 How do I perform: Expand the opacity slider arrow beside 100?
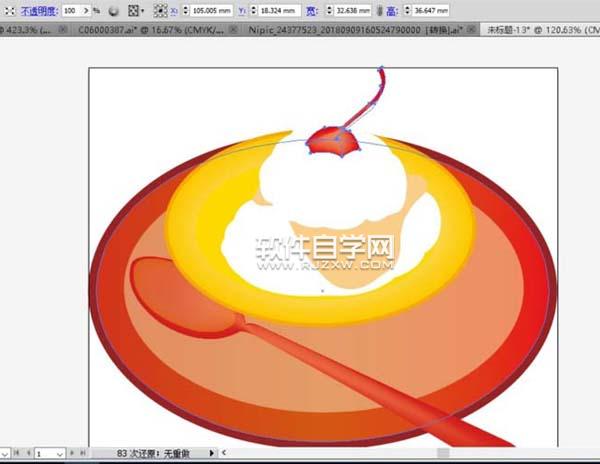click(x=86, y=11)
